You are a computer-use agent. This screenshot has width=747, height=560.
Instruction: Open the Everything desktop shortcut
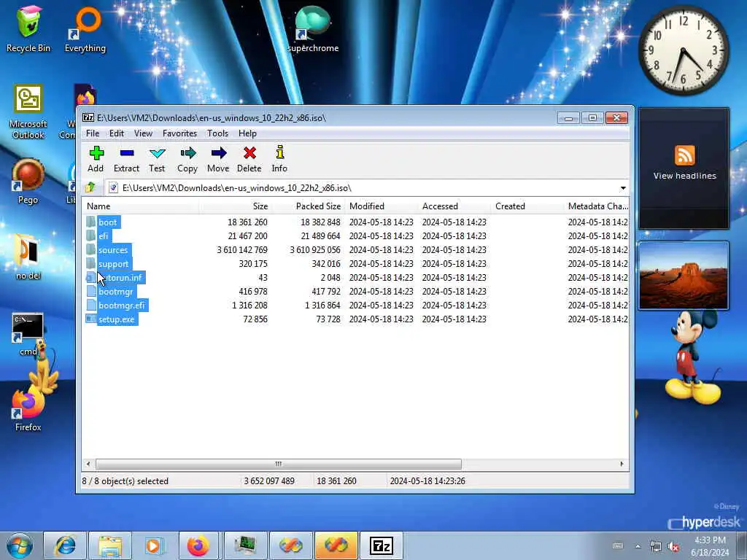pos(85,28)
